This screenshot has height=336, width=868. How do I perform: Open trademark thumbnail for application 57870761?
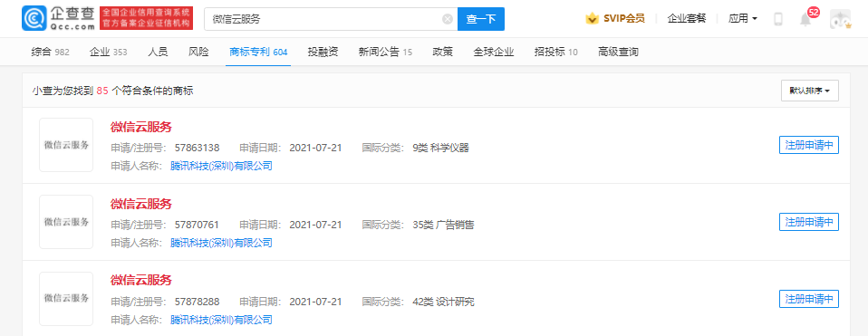point(66,221)
